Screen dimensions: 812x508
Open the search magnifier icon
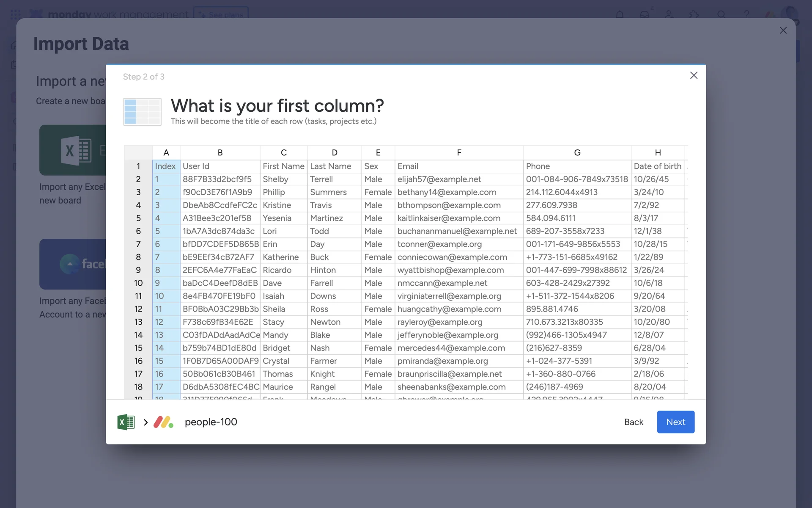(x=721, y=14)
